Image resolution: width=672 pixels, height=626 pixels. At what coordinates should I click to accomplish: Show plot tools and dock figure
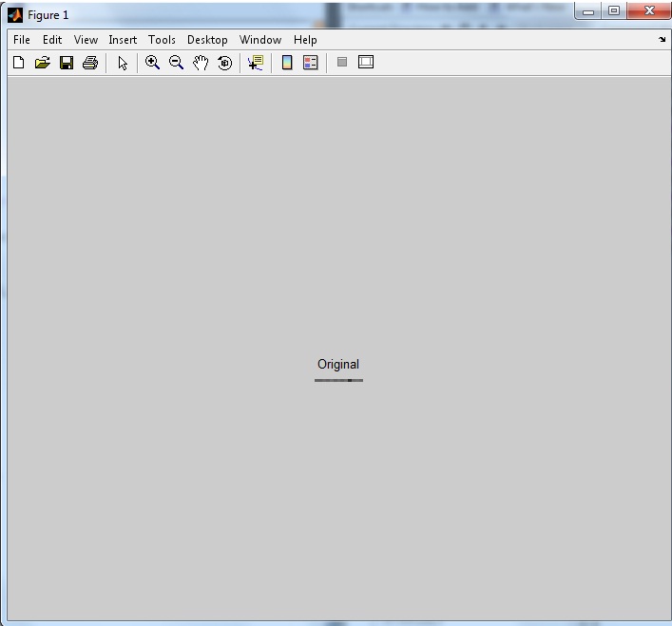click(x=366, y=62)
